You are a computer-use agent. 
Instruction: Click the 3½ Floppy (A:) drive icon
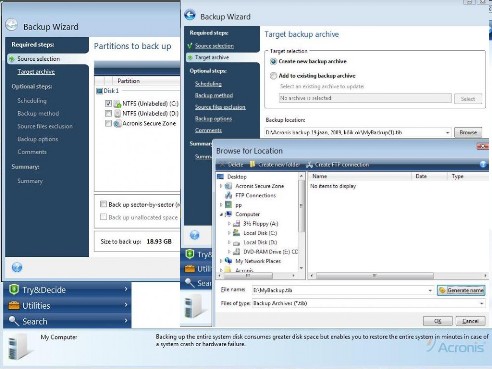tap(236, 223)
